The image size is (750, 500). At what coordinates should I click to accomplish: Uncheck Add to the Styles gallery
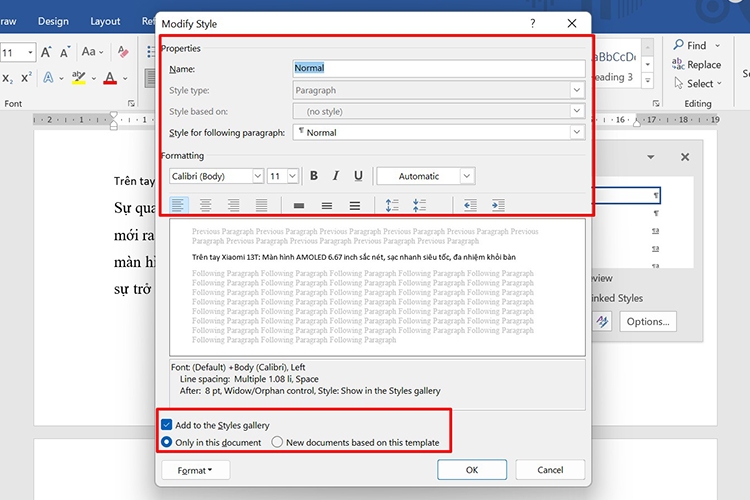pyautogui.click(x=166, y=425)
